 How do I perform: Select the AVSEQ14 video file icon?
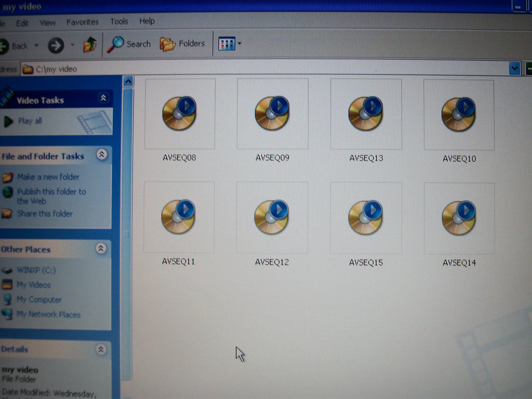click(459, 218)
